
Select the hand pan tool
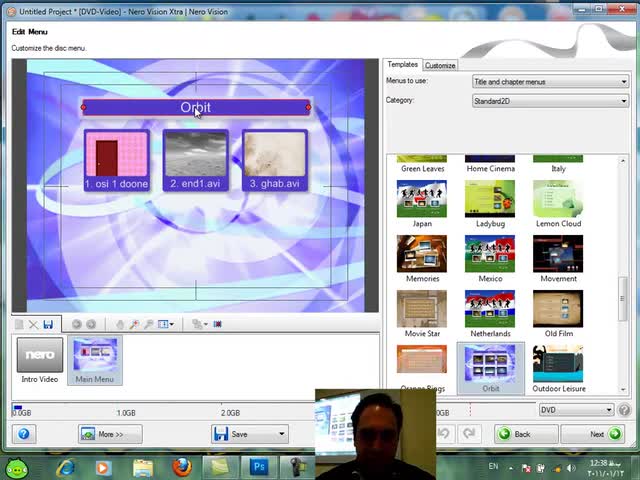120,324
